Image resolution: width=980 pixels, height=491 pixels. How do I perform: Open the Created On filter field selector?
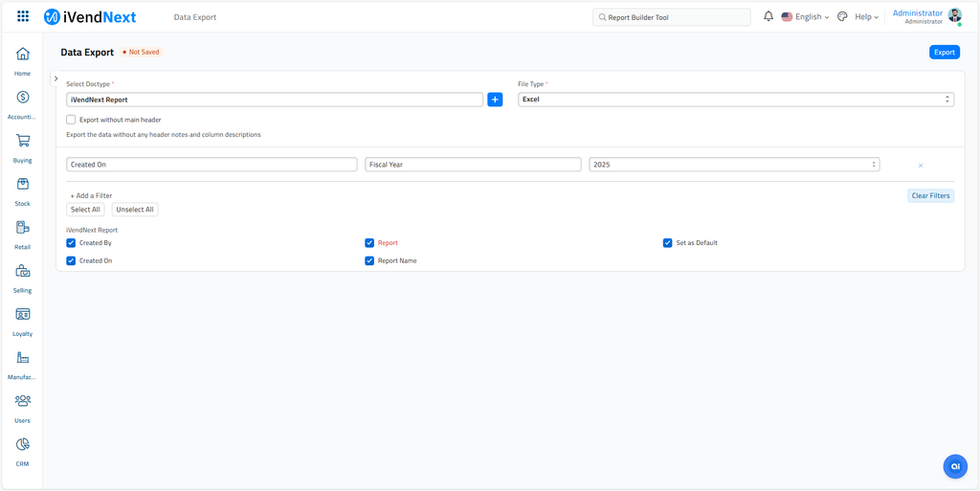coord(212,165)
